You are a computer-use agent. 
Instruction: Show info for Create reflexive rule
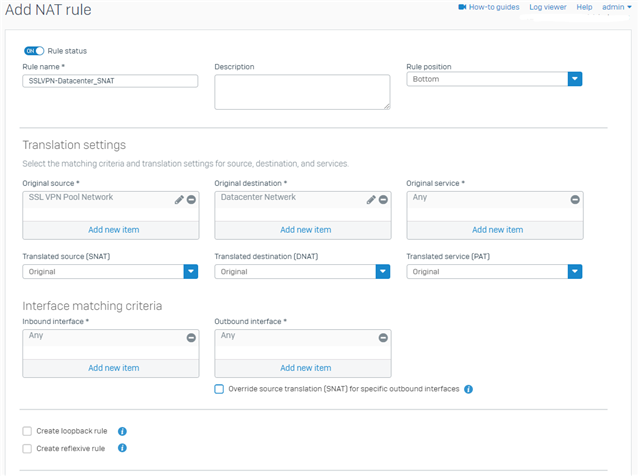pyautogui.click(x=122, y=448)
